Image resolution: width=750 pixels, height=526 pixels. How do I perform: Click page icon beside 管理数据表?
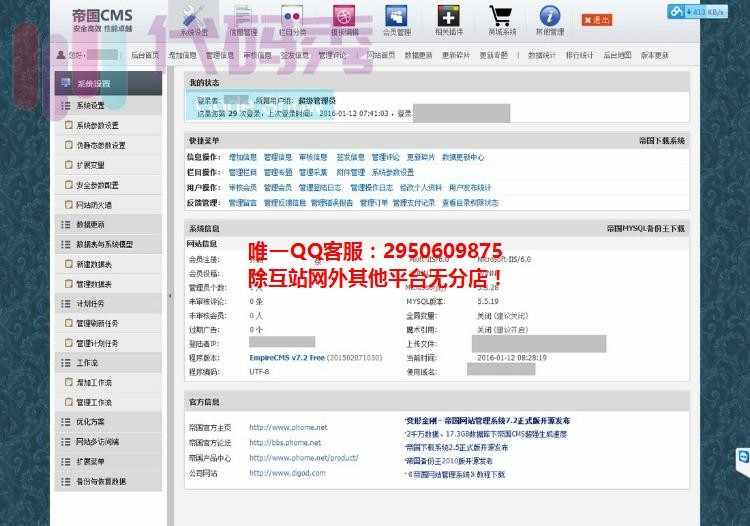69,284
